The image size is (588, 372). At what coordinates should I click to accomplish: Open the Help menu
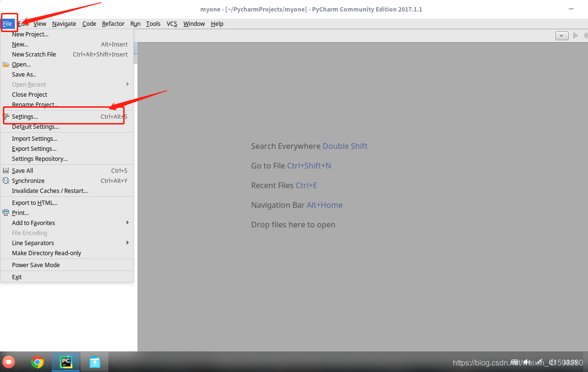click(x=217, y=23)
